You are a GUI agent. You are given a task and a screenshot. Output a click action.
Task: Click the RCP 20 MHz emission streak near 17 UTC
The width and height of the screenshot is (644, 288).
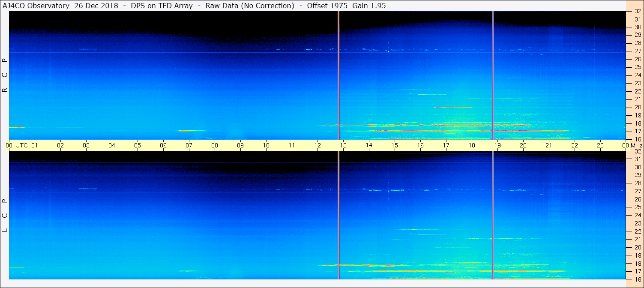click(453, 107)
